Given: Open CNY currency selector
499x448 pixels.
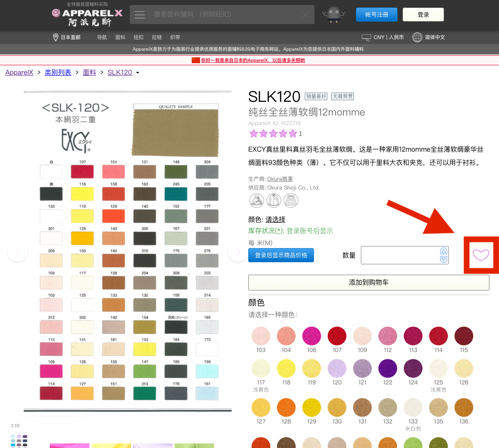Looking at the screenshot, I should tap(383, 37).
